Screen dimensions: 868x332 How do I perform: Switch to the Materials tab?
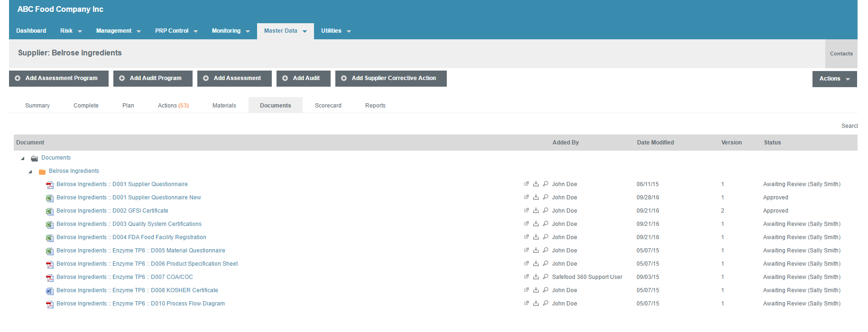224,105
